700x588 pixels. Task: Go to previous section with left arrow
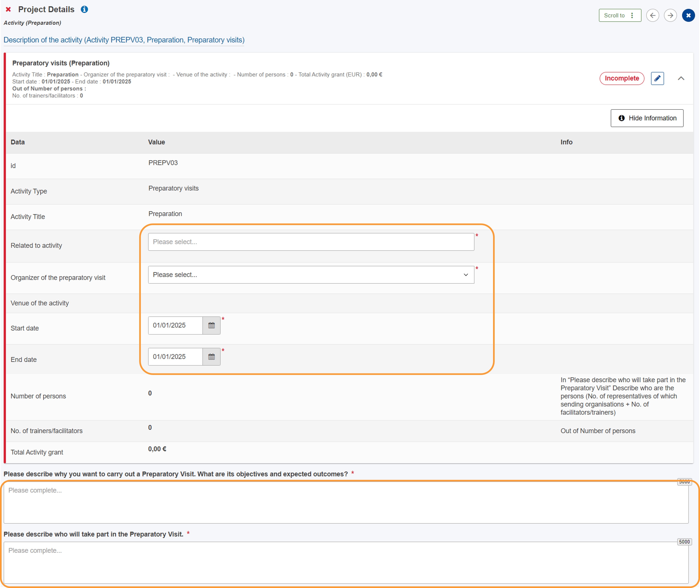[x=652, y=15]
